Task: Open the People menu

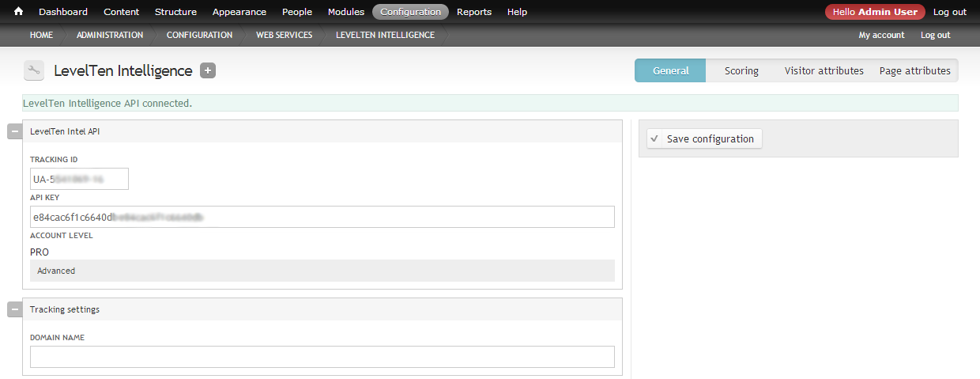Action: tap(297, 12)
